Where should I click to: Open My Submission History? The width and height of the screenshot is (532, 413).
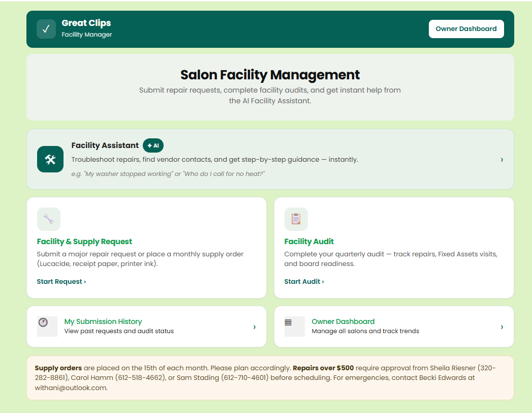pos(103,321)
